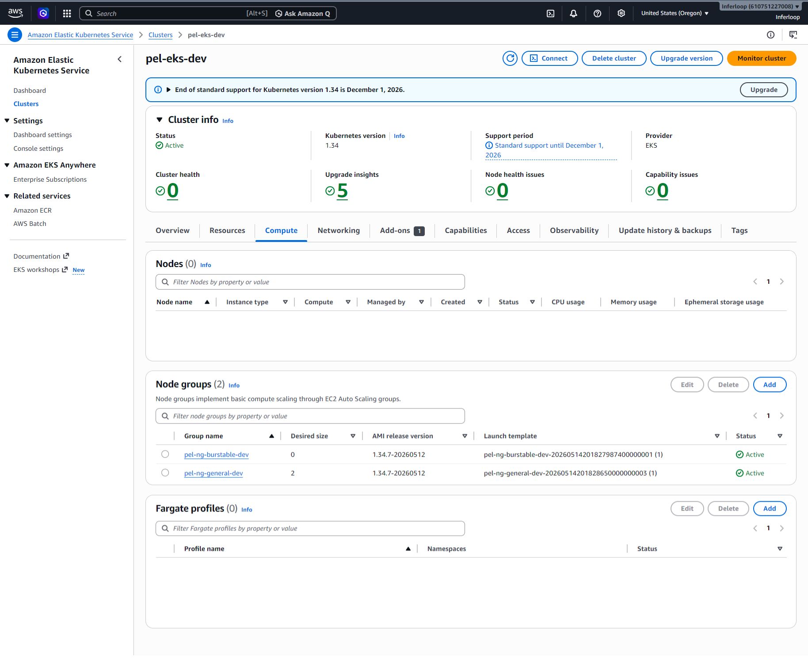
Task: Expand the end of standard support notice
Action: point(168,90)
